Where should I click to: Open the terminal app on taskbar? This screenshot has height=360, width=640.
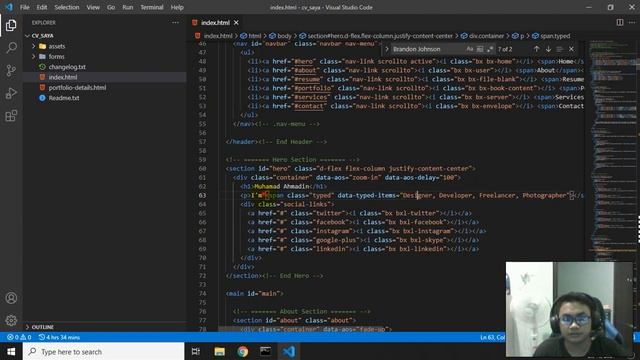point(266,351)
